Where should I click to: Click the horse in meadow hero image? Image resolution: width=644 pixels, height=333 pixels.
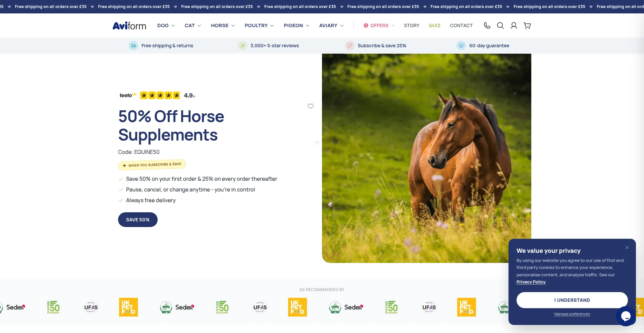click(x=426, y=158)
